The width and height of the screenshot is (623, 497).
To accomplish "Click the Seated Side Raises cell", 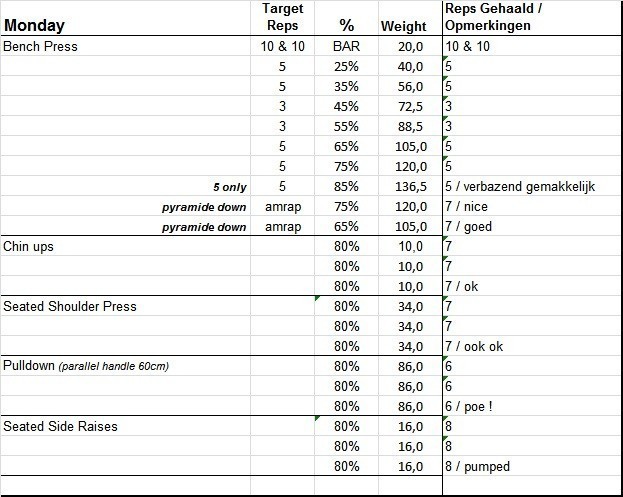I will (x=61, y=426).
